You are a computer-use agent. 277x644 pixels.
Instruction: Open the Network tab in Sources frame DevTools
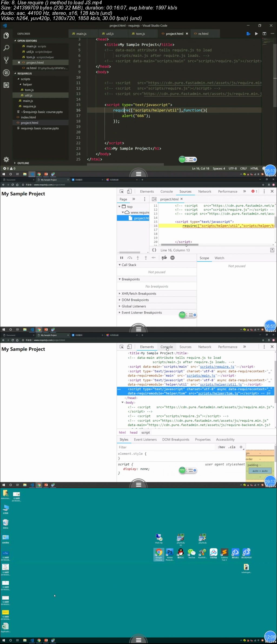click(205, 191)
